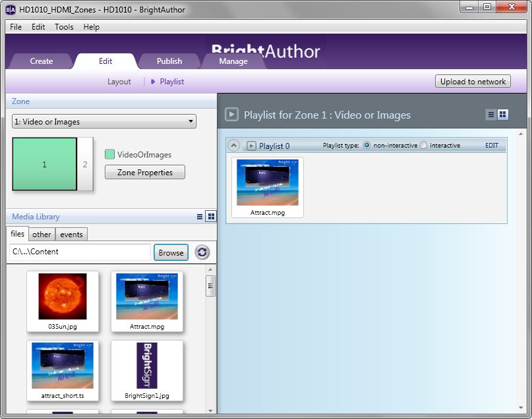Switch playlist panel to thumbnail grid view
This screenshot has width=532, height=419.
pyautogui.click(x=503, y=115)
